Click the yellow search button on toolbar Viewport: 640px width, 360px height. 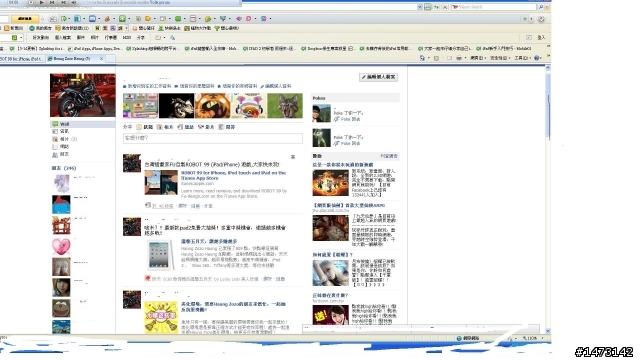[x=25, y=19]
